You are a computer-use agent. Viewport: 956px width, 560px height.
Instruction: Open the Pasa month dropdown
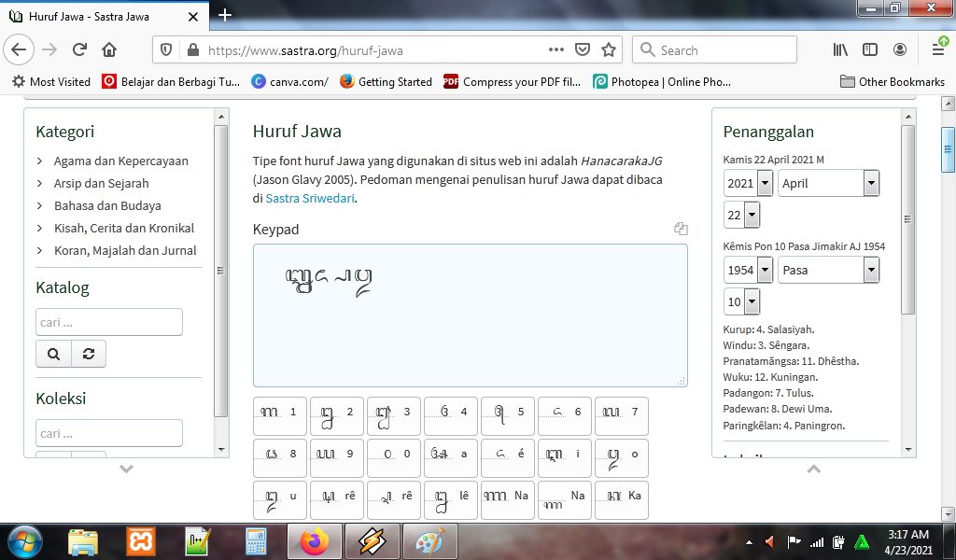point(829,270)
